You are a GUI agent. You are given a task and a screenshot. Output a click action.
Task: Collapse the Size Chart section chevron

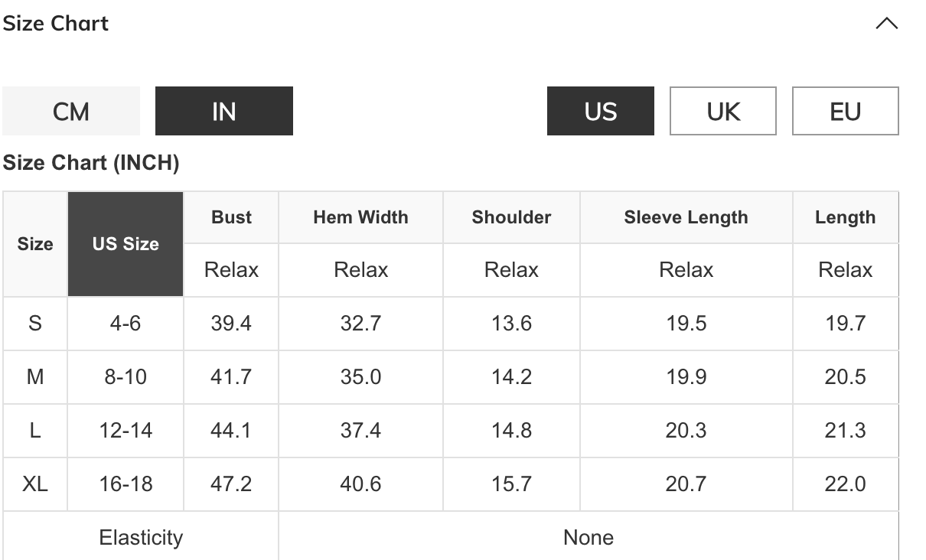(886, 24)
